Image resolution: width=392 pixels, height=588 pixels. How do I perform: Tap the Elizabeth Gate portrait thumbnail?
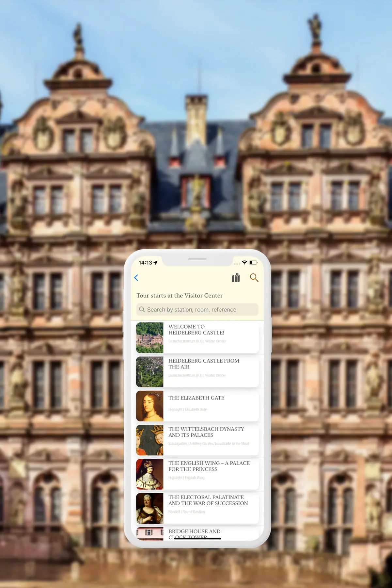tap(150, 406)
